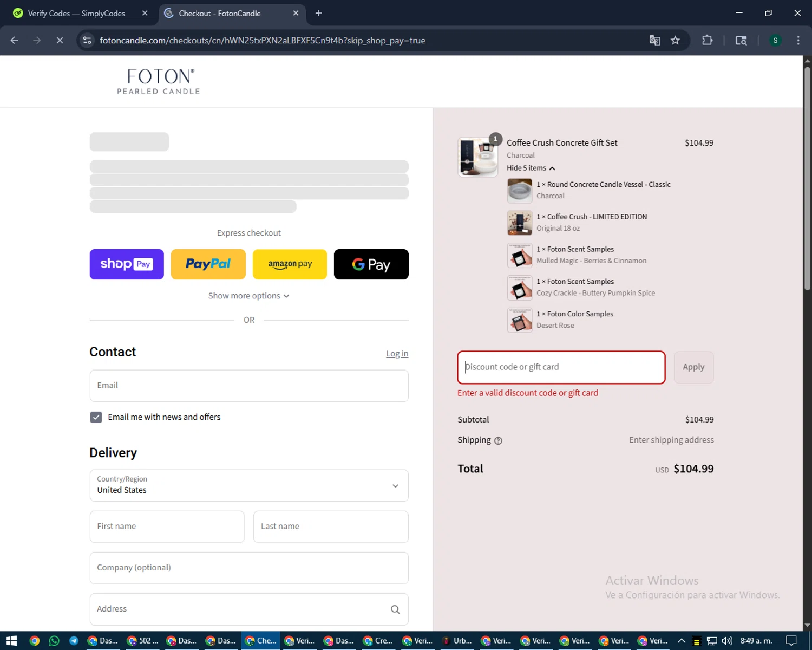
Task: Uncheck Email me with news and offers
Action: pos(96,417)
